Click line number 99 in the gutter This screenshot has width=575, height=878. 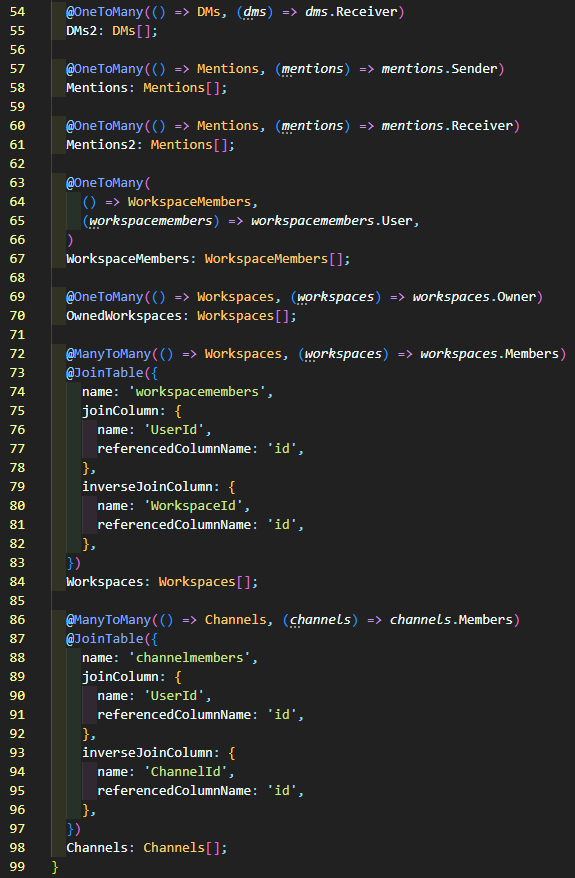coord(17,867)
